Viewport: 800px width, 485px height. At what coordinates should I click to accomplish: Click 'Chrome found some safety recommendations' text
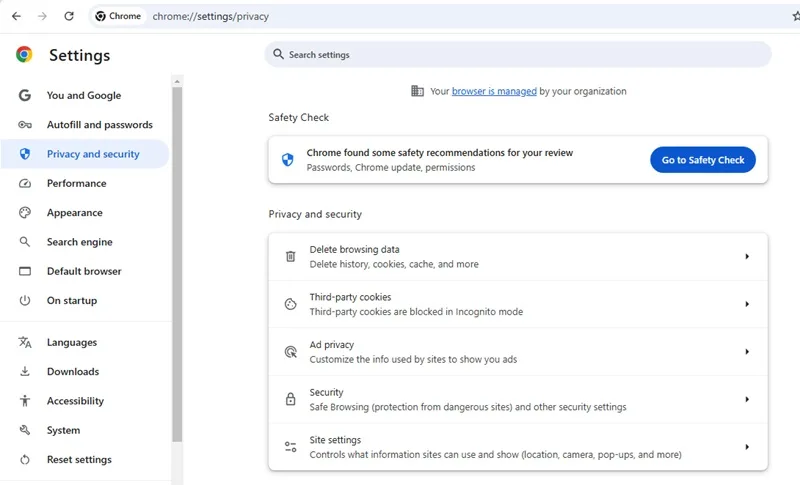440,152
